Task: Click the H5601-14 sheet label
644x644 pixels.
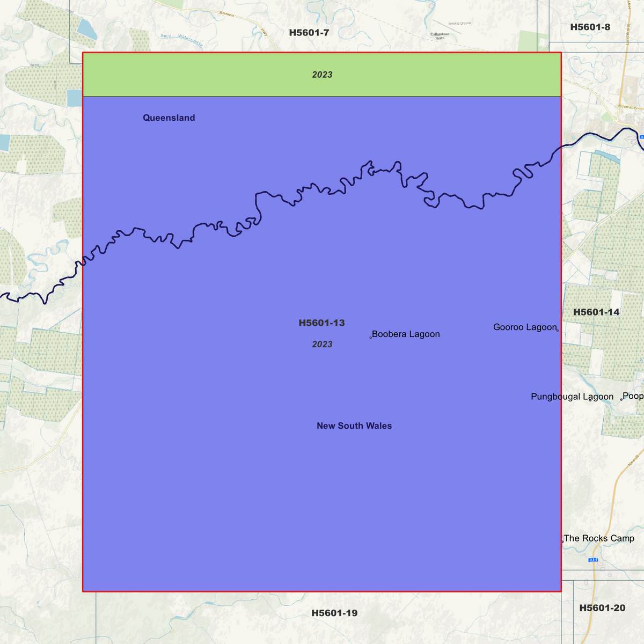Action: tap(596, 312)
